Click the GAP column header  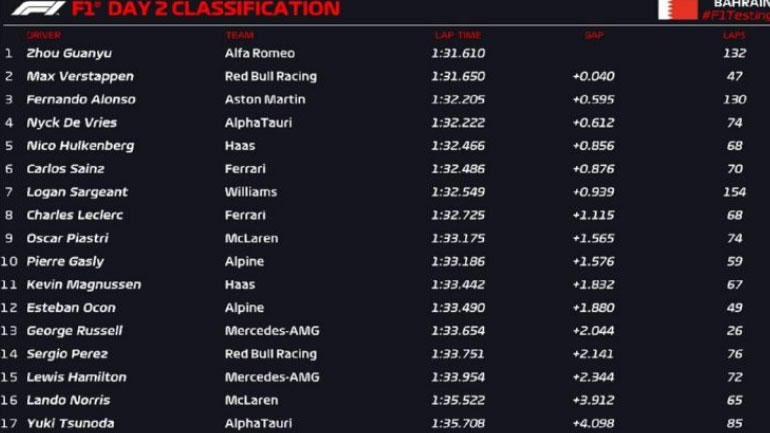click(594, 35)
